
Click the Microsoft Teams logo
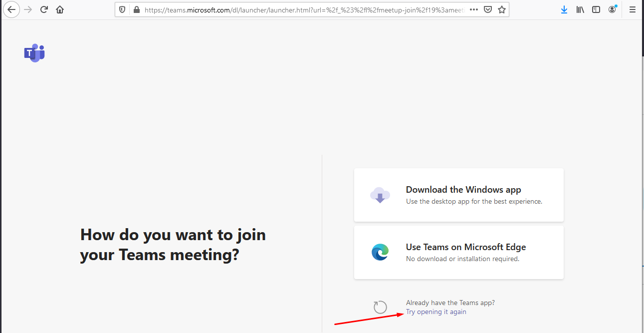pos(34,53)
